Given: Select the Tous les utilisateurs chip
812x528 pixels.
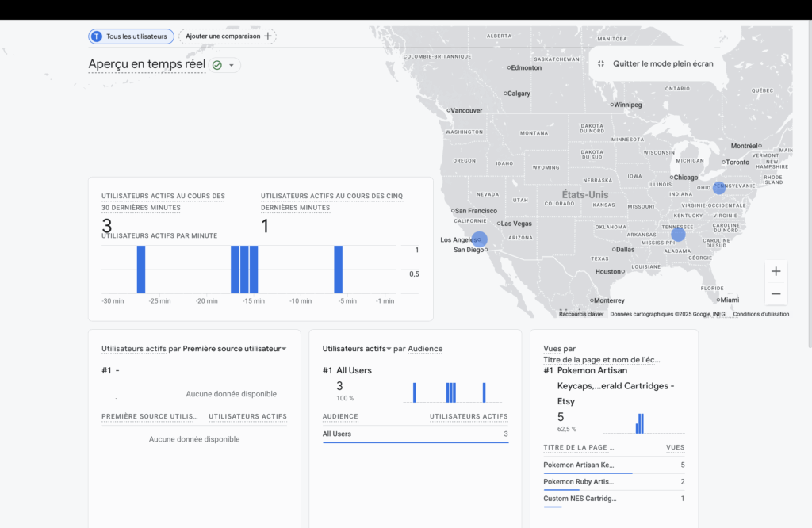Looking at the screenshot, I should 131,36.
